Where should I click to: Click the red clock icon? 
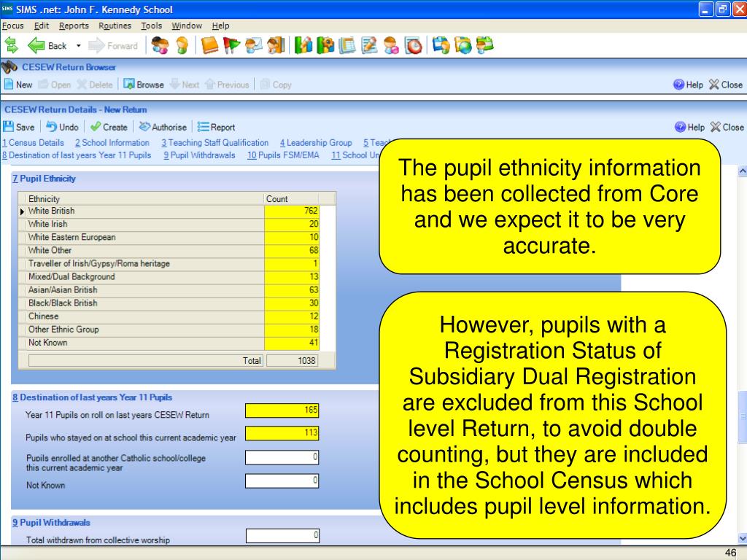click(x=414, y=45)
